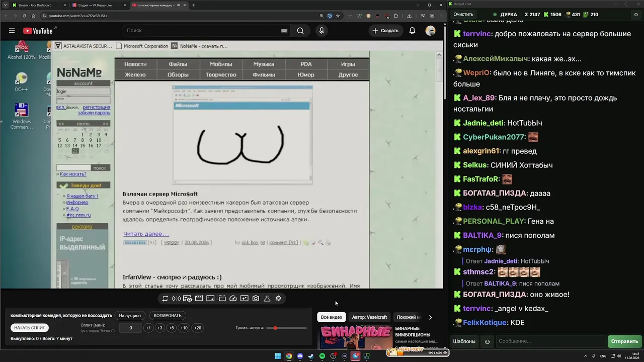The height and width of the screenshot is (362, 644).
Task: Click the system tray microphone icon
Action: [594, 356]
